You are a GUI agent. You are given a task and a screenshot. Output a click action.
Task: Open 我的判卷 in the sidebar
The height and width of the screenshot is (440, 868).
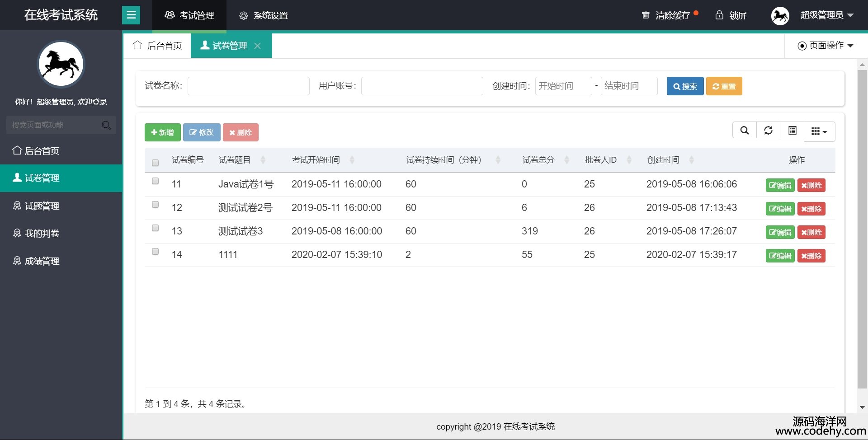(61, 234)
